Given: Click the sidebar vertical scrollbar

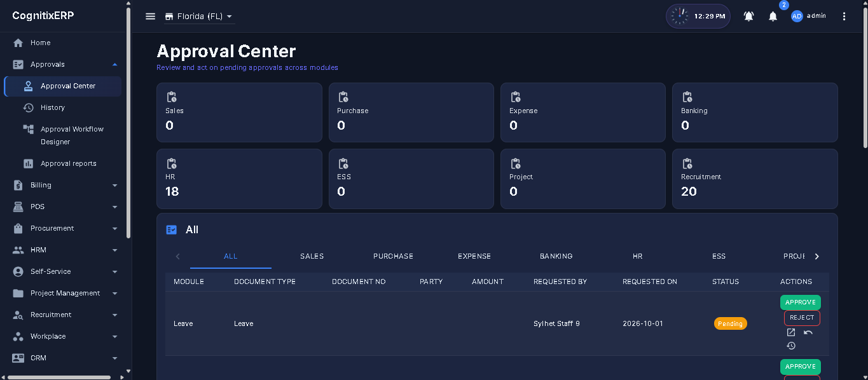Looking at the screenshot, I should point(128,122).
